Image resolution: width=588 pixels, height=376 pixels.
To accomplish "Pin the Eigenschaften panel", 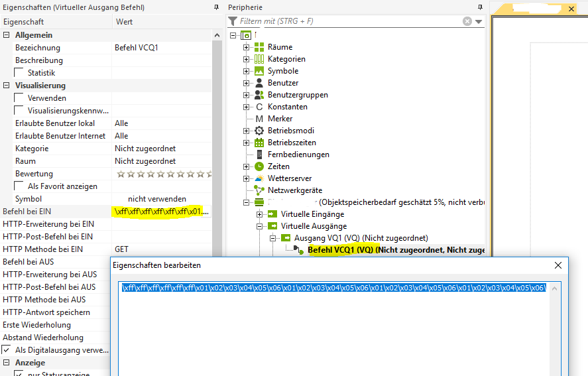I will pos(216,7).
